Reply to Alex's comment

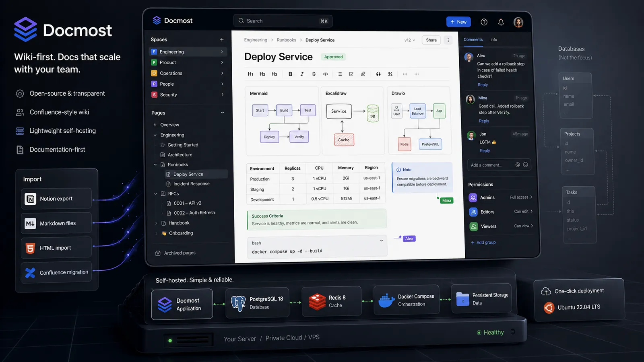click(483, 85)
